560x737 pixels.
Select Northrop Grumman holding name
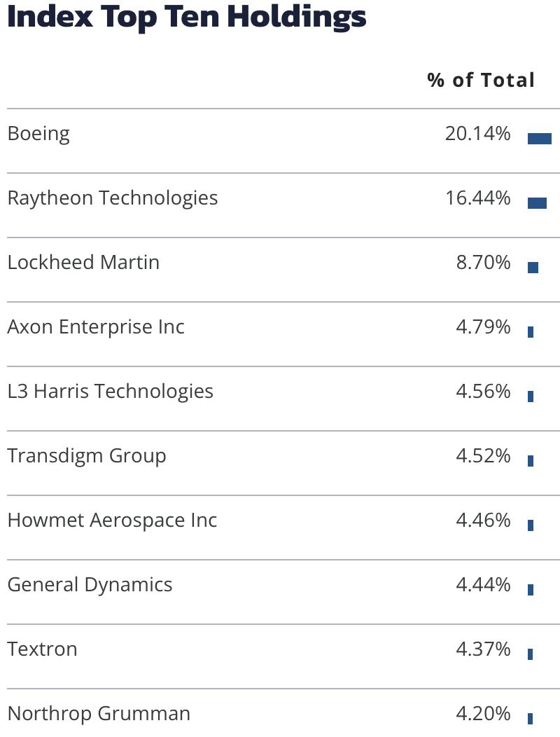(x=99, y=714)
